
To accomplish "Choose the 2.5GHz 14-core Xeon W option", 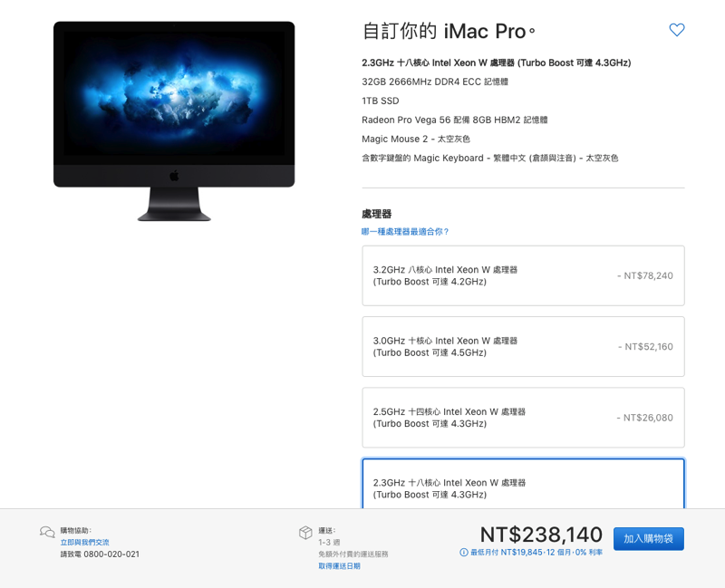I will [523, 418].
